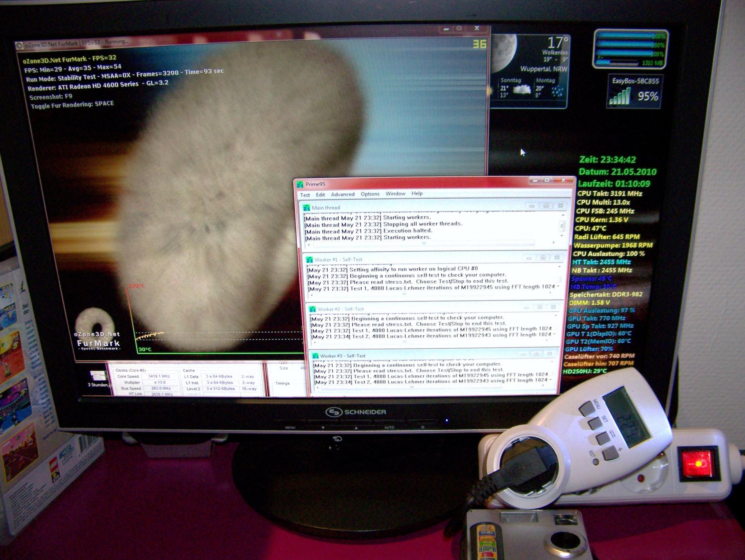
Task: Click the Core Speed value 3419.1 MHz
Action: [159, 376]
